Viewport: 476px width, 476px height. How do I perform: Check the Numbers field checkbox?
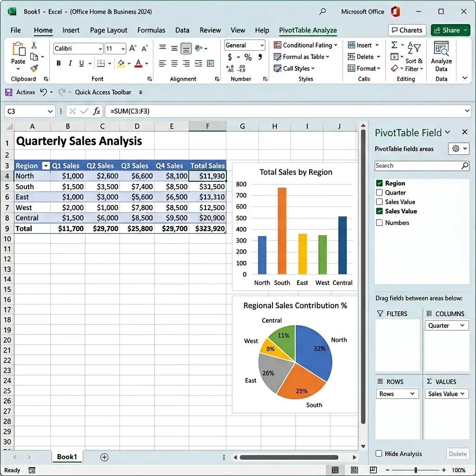click(x=379, y=223)
